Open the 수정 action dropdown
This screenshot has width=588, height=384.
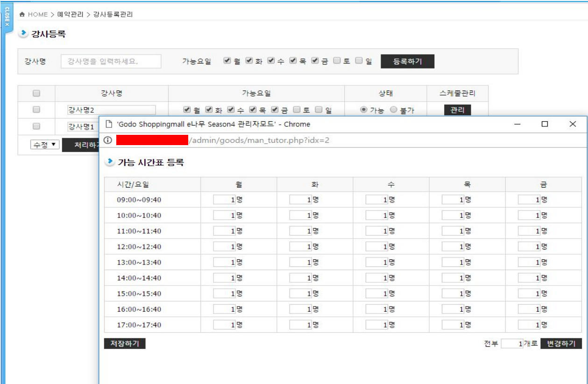tap(45, 145)
